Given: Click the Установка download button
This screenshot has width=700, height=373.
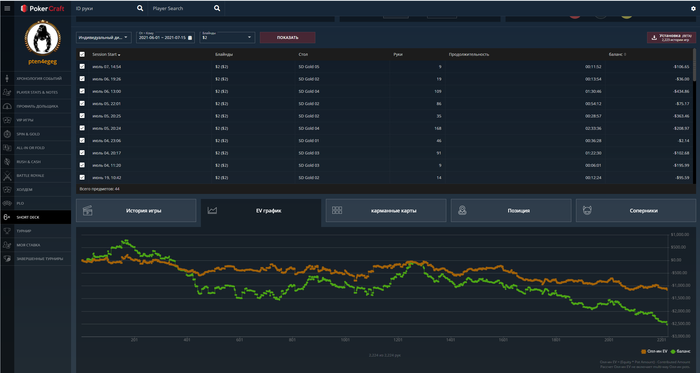Looking at the screenshot, I should (x=671, y=37).
